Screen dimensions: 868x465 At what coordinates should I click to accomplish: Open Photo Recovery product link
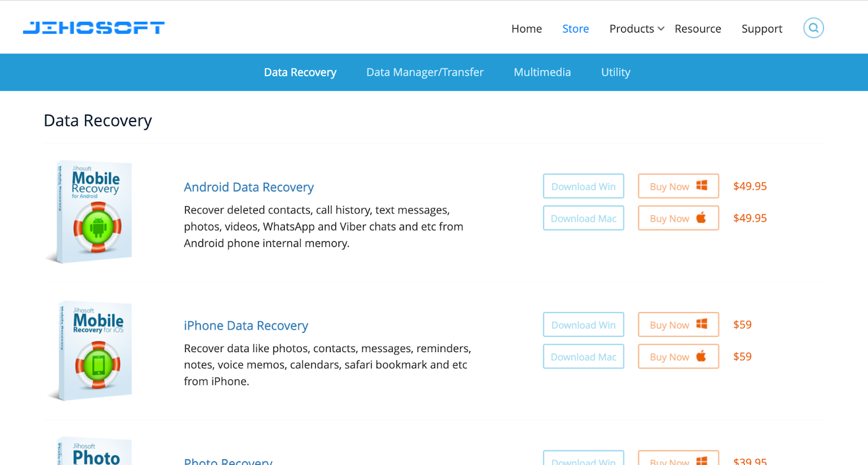coord(228,461)
